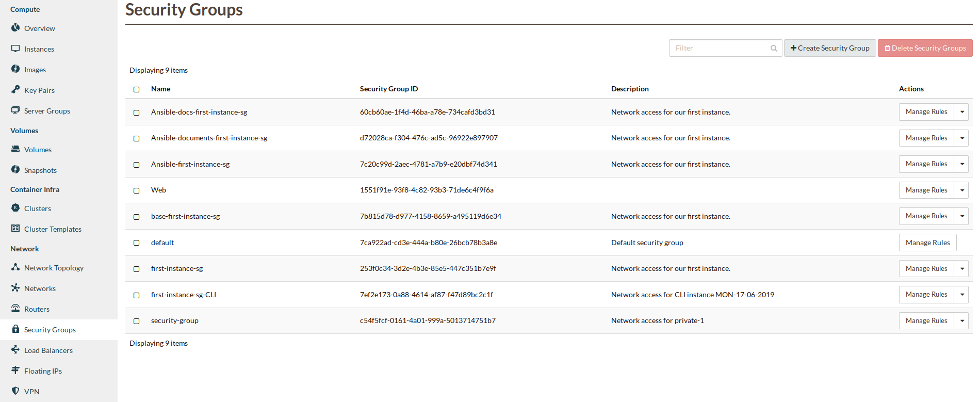Click Manage Rules for security-group row

tap(926, 320)
